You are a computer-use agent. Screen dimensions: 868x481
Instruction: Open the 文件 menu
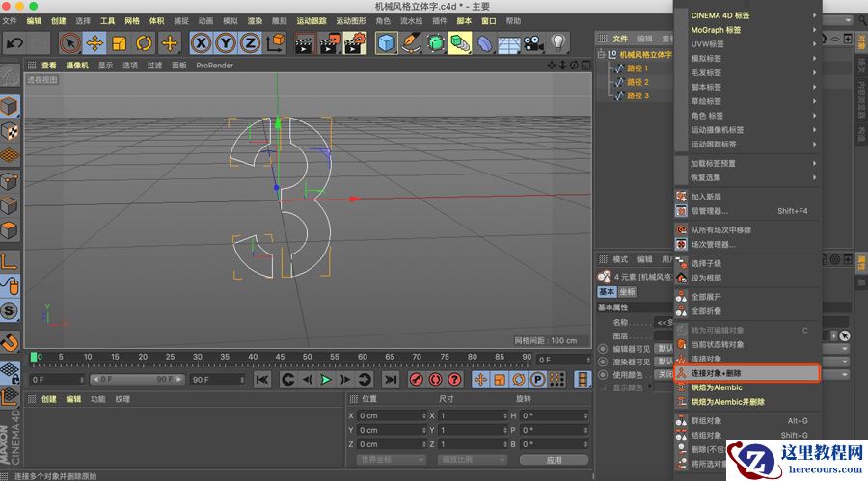coord(10,21)
